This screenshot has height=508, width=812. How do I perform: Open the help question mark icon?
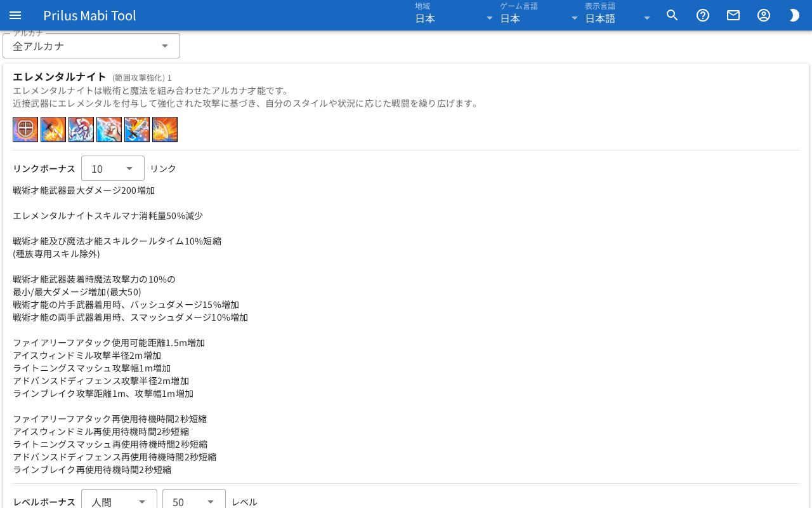click(703, 15)
